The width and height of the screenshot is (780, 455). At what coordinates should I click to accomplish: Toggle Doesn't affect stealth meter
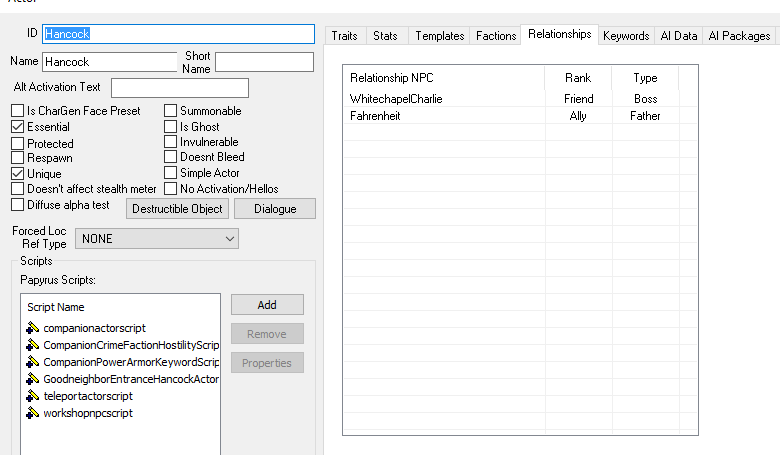point(17,188)
